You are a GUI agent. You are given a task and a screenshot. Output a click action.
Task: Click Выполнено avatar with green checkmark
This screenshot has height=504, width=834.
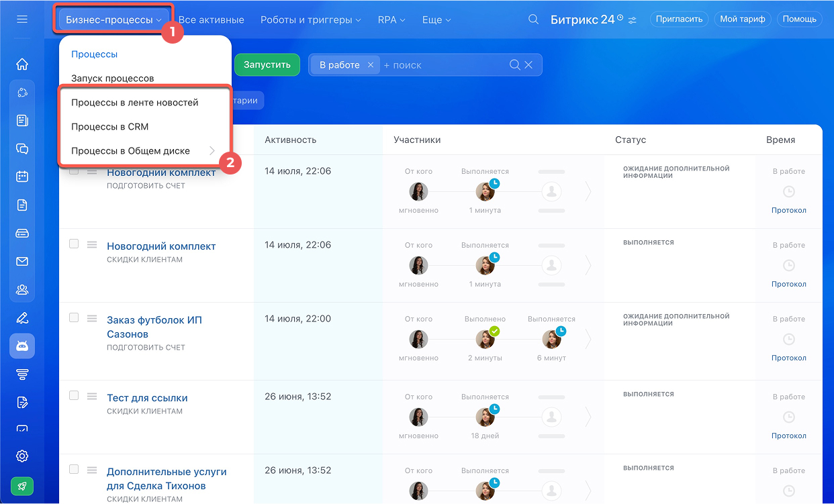485,340
